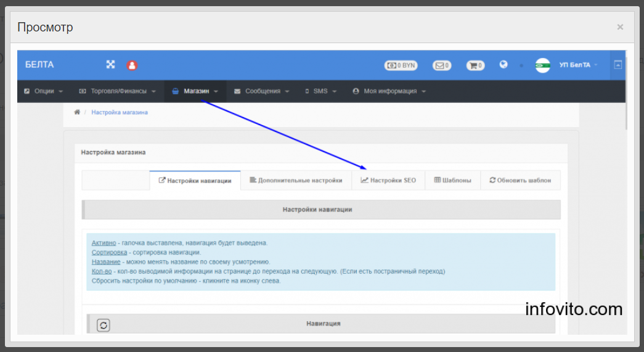Click the sidebar toggle icon at header right
This screenshot has width=644, height=352.
618,65
